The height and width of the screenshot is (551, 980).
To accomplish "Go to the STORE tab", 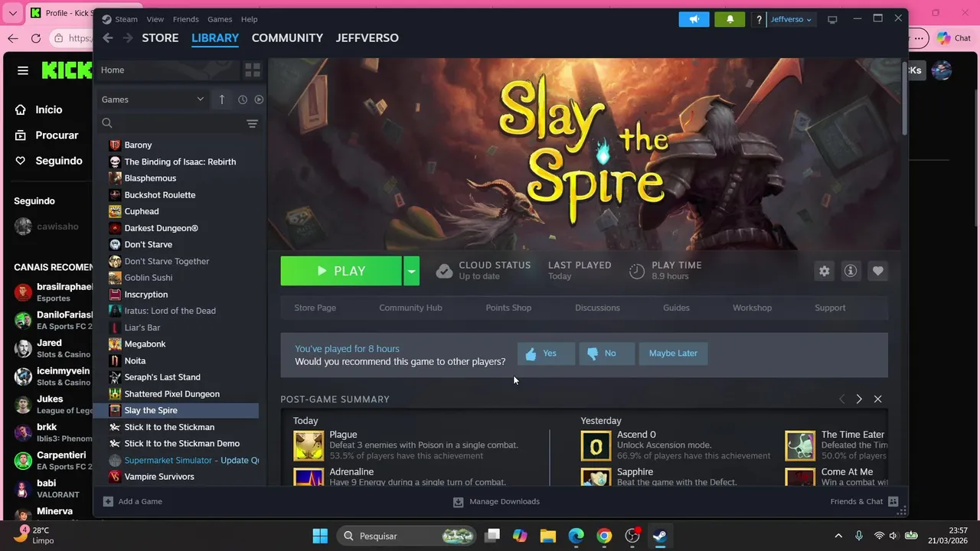I will pos(160,37).
